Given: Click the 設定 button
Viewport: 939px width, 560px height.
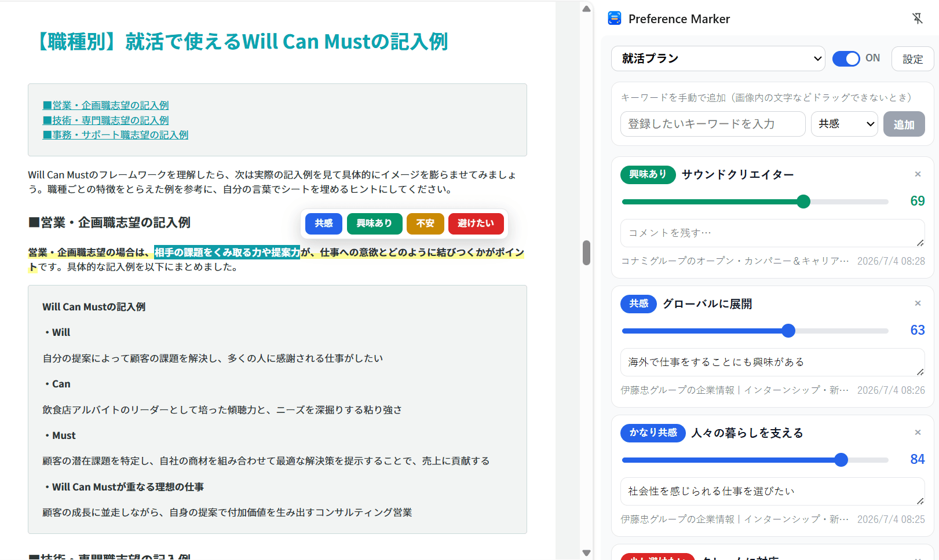Looking at the screenshot, I should 912,59.
